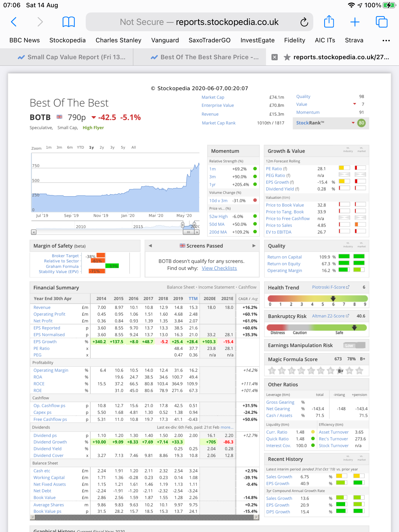Open the Broker Target link

(x=65, y=256)
